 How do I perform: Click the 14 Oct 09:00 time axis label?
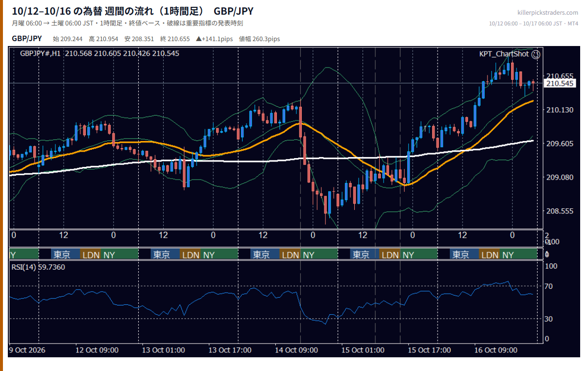[x=296, y=350]
